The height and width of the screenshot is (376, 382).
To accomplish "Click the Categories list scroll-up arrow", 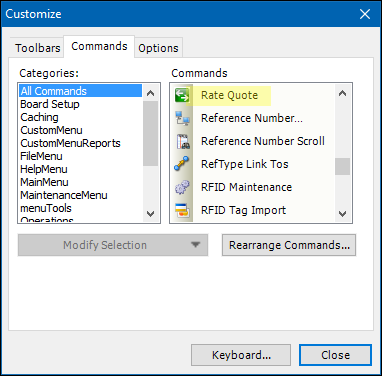I will click(151, 93).
